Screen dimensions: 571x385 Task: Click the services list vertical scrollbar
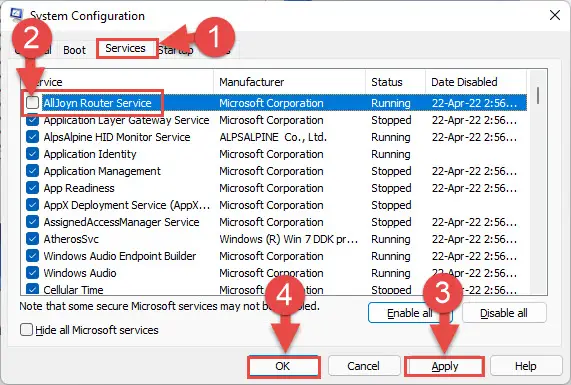pos(537,182)
